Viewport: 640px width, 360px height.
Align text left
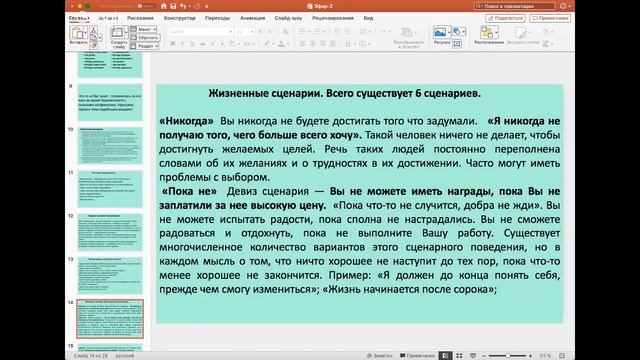click(302, 44)
